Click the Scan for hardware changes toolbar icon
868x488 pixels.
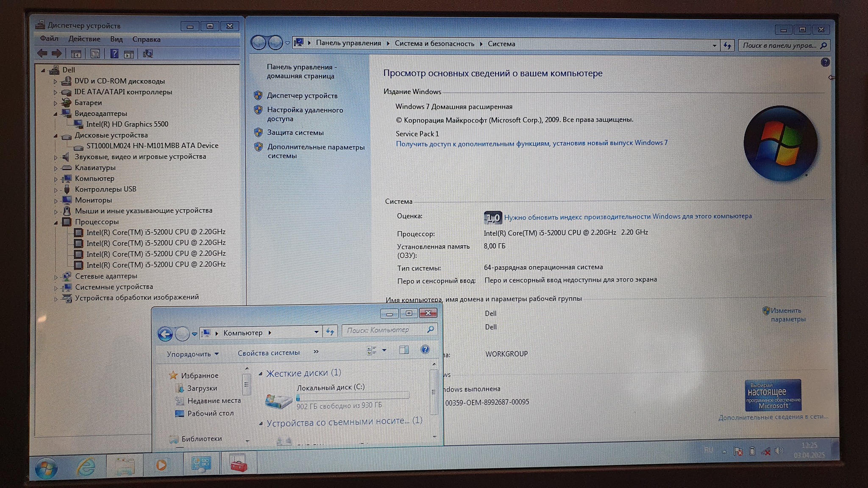[147, 54]
